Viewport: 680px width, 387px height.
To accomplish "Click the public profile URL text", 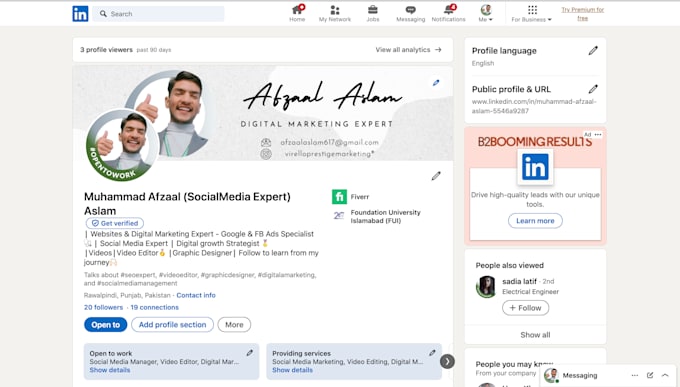I will click(x=534, y=106).
